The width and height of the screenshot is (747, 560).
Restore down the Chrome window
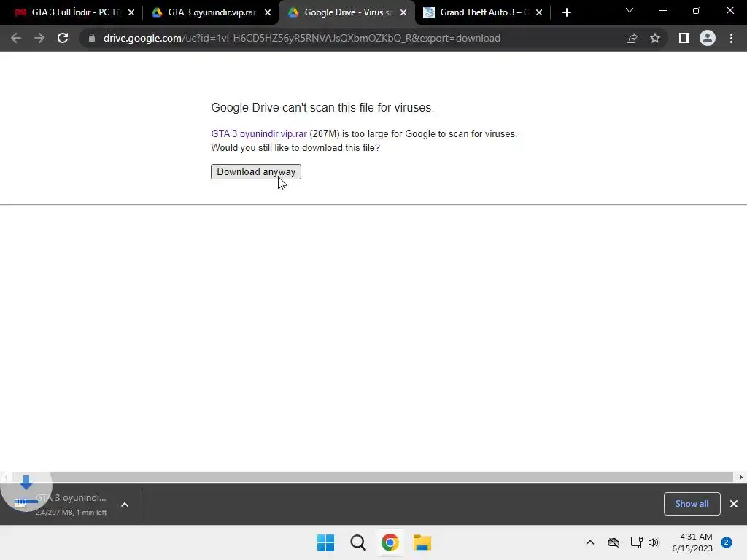(697, 10)
